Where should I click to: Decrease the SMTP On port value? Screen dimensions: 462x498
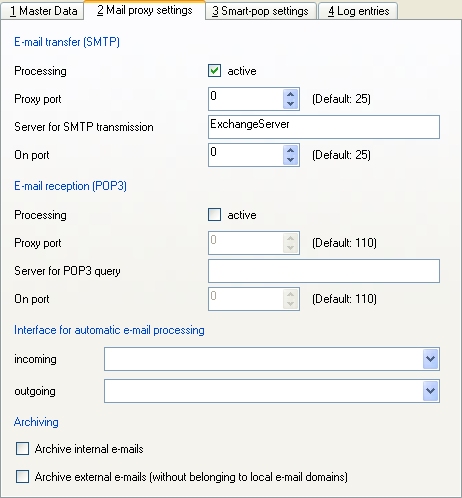(x=290, y=160)
